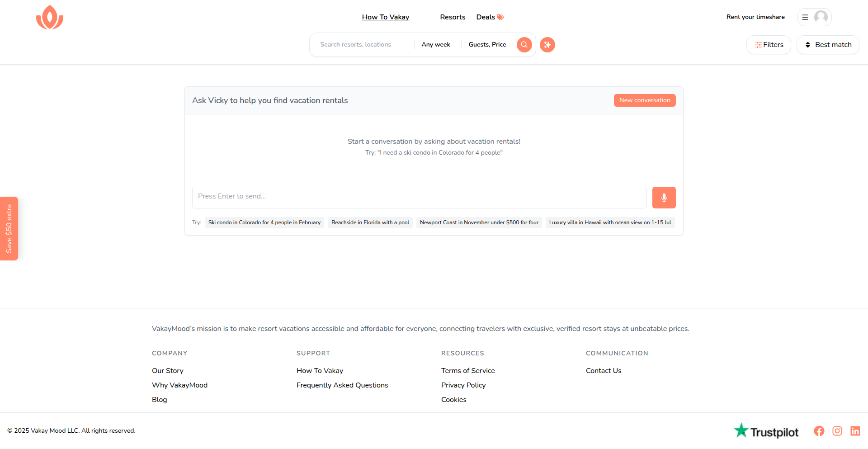Click the SUPPORT footer heading

tap(313, 353)
